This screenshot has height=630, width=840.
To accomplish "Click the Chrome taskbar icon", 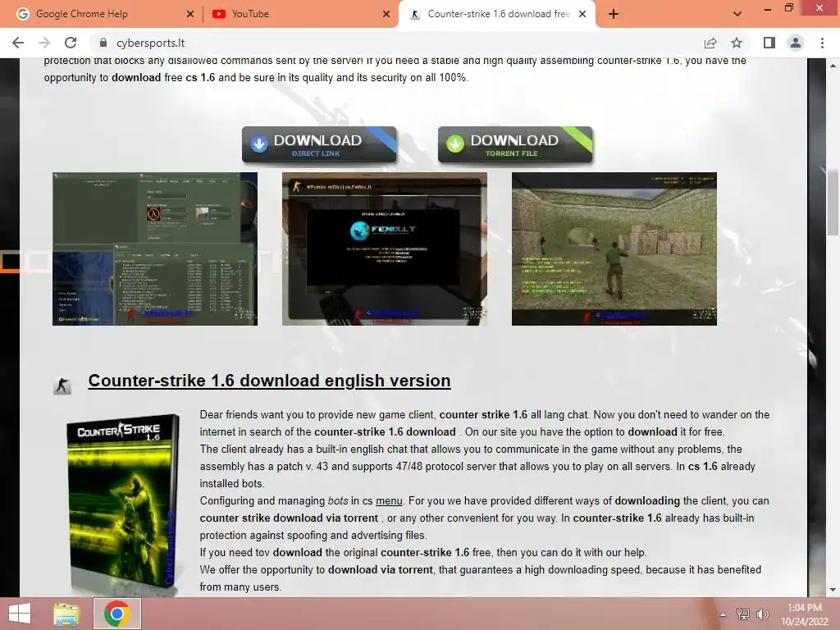I will coord(117,614).
